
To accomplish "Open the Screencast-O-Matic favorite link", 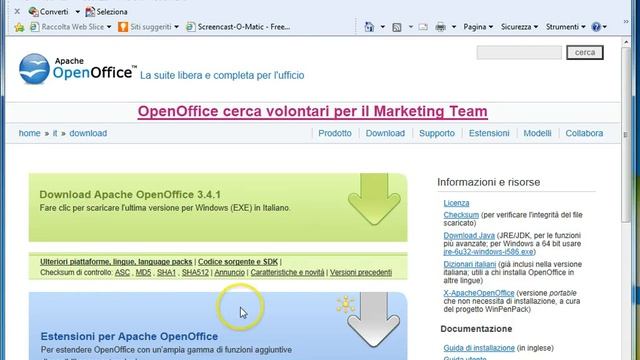I will click(238, 27).
